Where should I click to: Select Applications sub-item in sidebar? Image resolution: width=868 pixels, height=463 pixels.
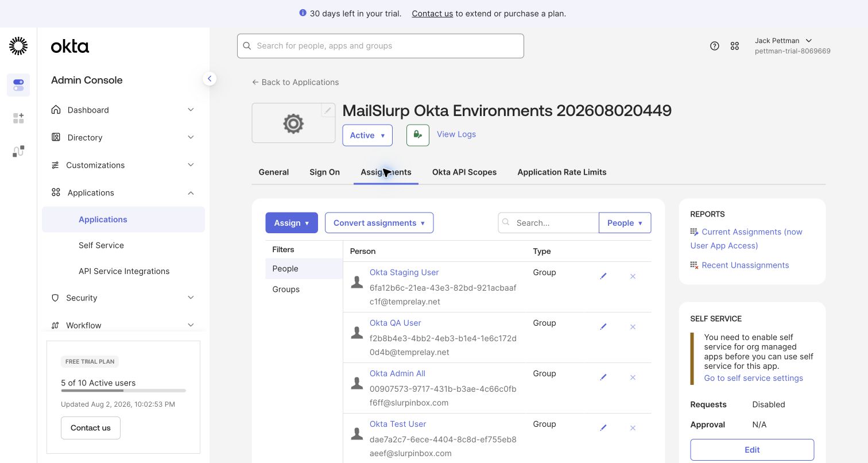[123, 219]
